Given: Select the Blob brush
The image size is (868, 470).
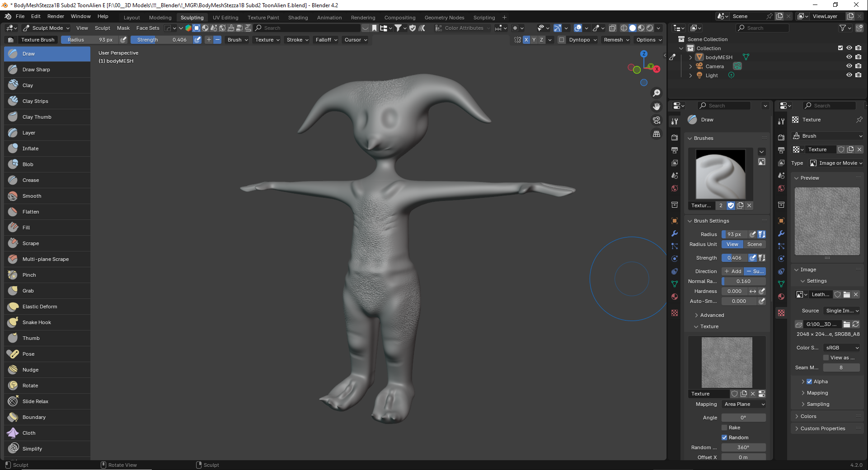Looking at the screenshot, I should 47,164.
